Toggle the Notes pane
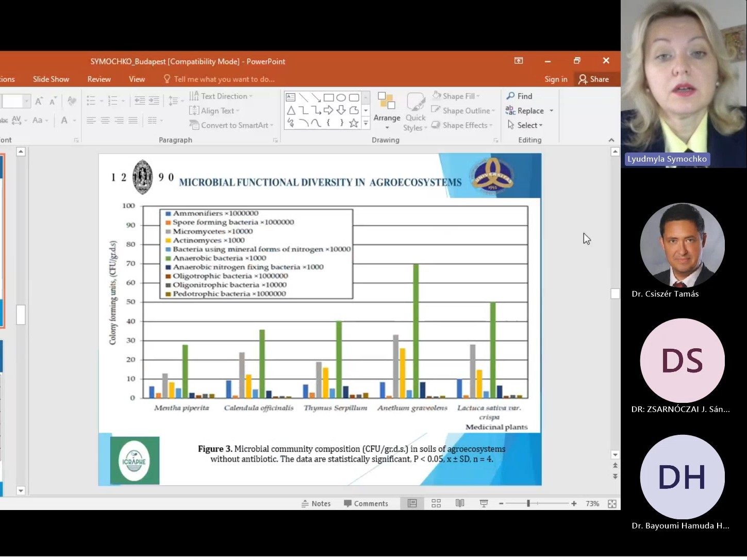747x560 pixels. pos(316,503)
